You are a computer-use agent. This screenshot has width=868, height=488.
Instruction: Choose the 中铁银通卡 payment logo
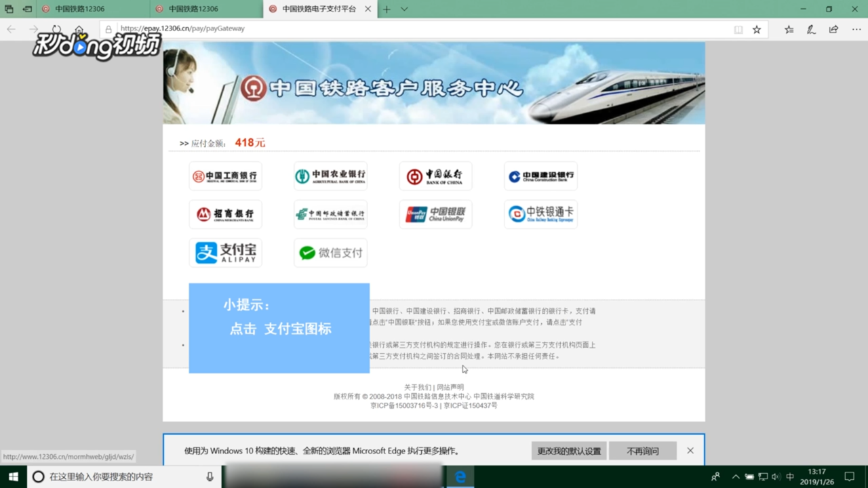[540, 214]
